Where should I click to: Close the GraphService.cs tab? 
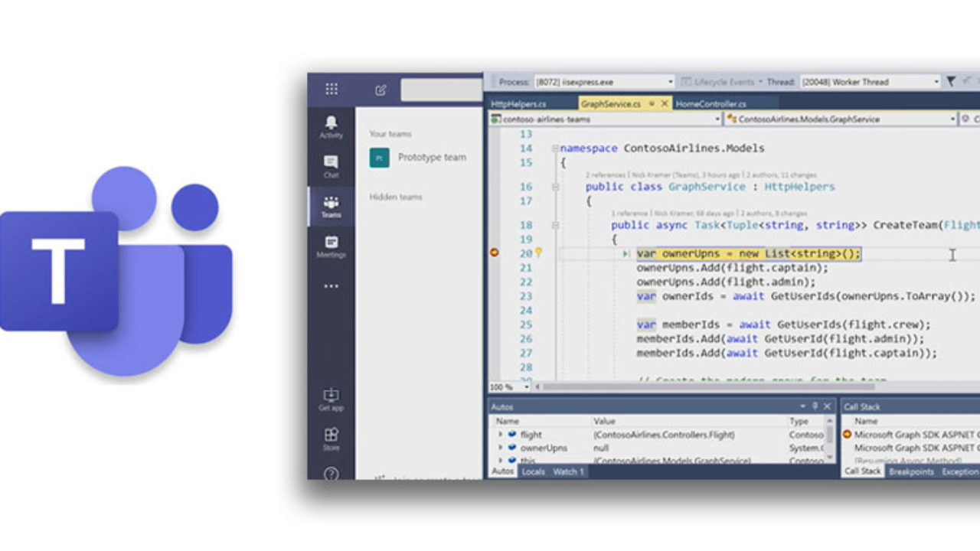664,103
